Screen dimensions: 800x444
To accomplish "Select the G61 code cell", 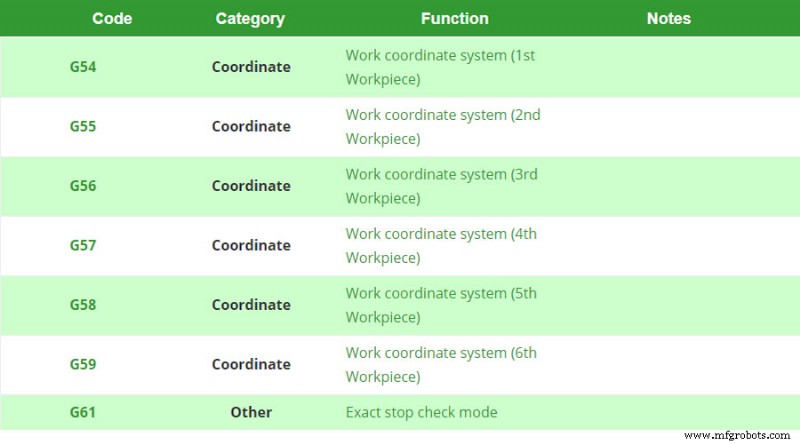I will pyautogui.click(x=83, y=412).
